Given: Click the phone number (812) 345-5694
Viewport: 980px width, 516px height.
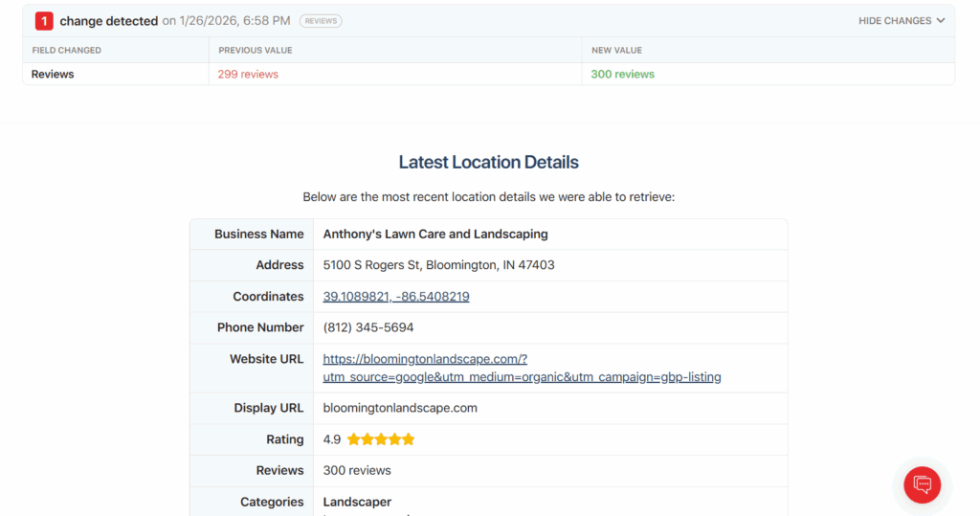Looking at the screenshot, I should coord(368,327).
